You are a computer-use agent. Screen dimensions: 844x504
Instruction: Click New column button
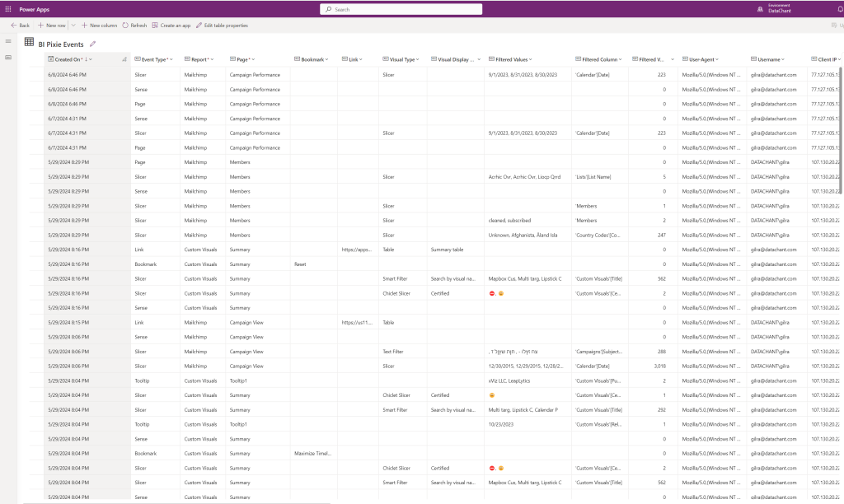(x=99, y=26)
